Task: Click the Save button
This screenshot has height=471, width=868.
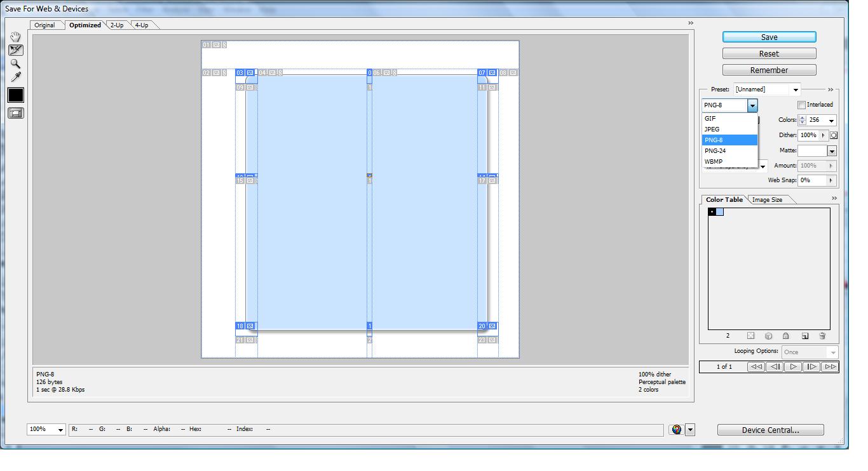Action: 769,36
